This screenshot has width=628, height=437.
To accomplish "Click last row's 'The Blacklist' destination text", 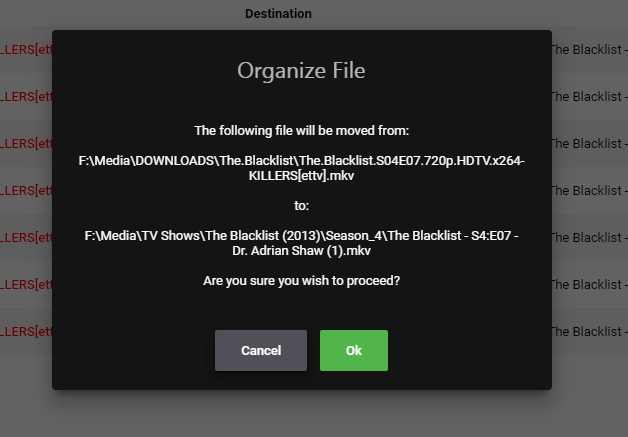I will pos(588,332).
